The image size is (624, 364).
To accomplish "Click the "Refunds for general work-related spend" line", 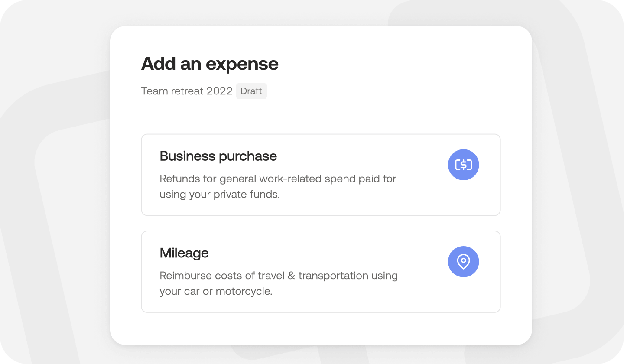I will pyautogui.click(x=278, y=179).
